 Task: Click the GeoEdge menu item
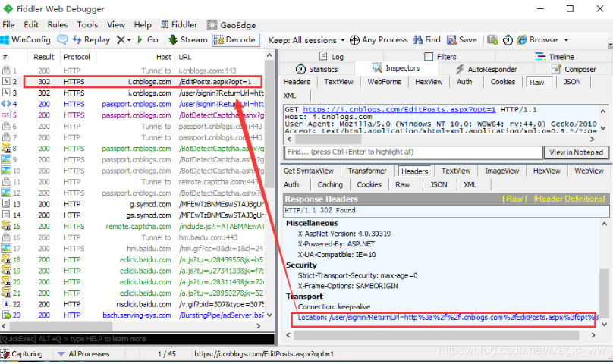click(231, 25)
